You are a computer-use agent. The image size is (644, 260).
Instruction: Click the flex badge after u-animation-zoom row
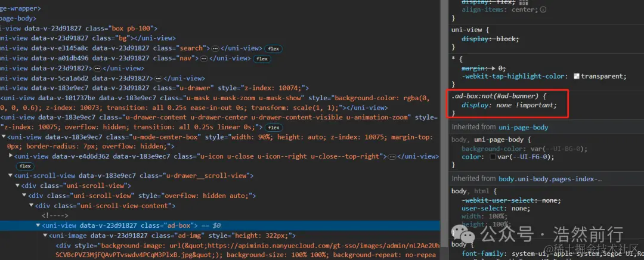tap(273, 128)
